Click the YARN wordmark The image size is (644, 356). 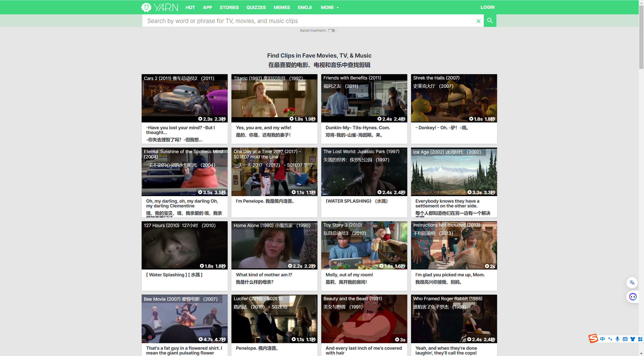coord(166,8)
